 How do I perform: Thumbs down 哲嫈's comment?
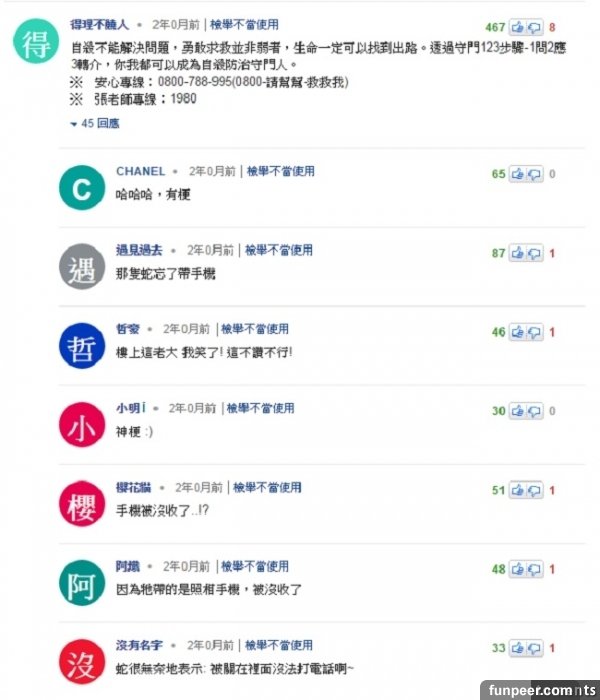(x=535, y=333)
